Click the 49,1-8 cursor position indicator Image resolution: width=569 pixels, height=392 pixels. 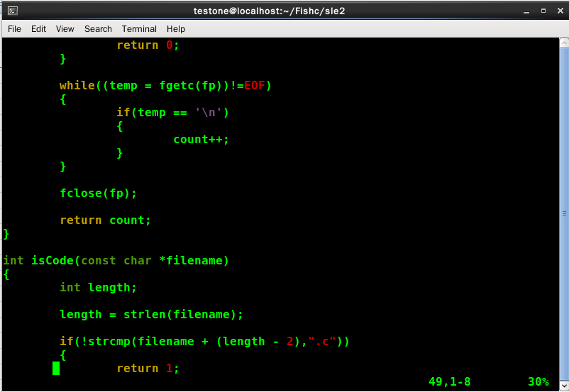point(449,381)
